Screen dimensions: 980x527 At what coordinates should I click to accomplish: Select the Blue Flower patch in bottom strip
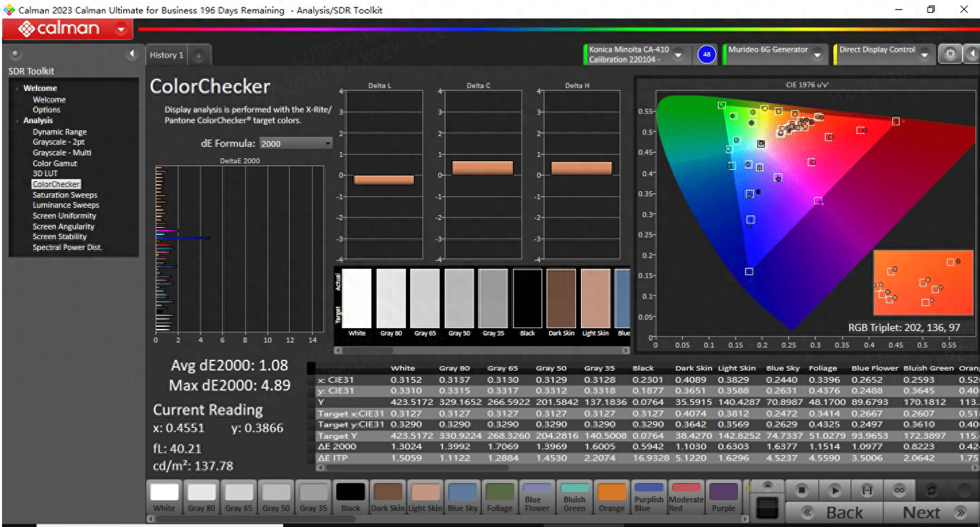537,498
